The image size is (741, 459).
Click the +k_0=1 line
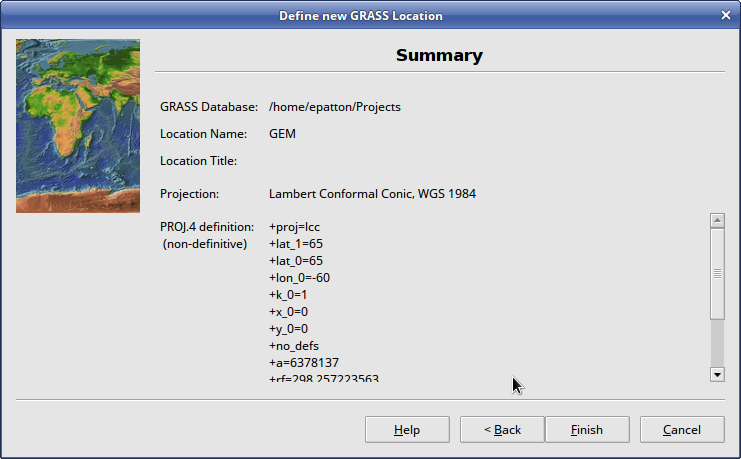[x=288, y=295]
